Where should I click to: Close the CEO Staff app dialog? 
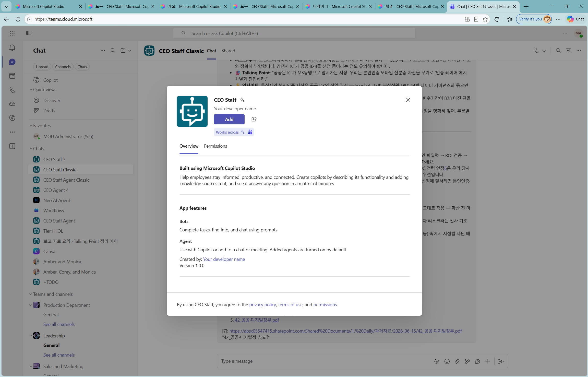408,100
